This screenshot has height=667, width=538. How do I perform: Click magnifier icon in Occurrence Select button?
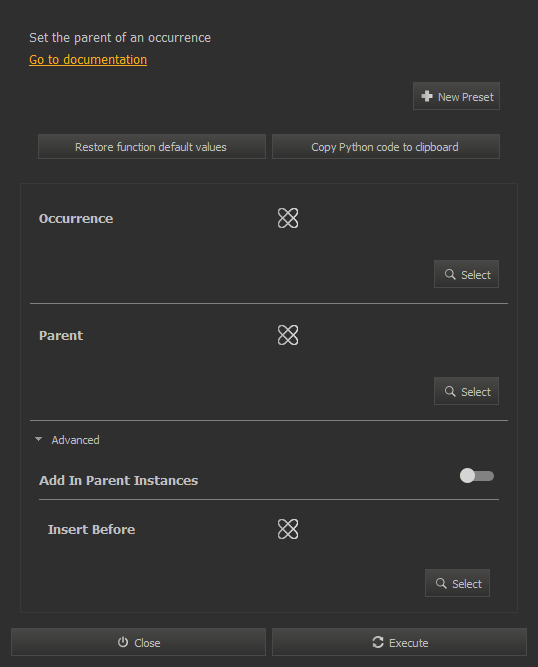tap(450, 274)
